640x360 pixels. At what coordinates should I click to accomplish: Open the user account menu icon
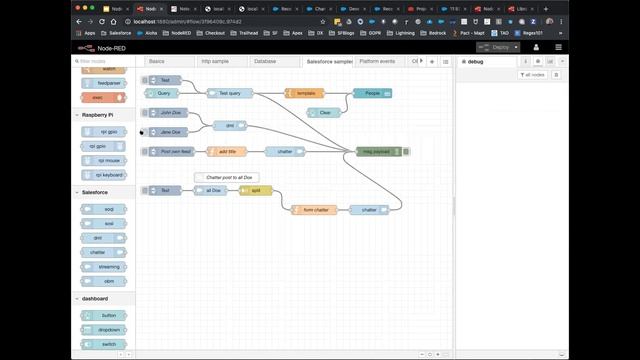[536, 48]
